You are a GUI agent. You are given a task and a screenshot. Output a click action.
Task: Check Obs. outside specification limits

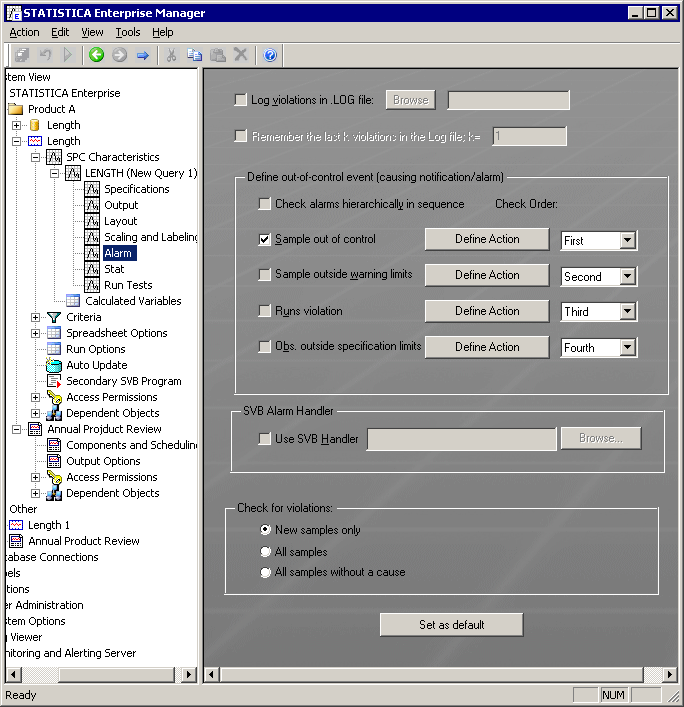(265, 346)
